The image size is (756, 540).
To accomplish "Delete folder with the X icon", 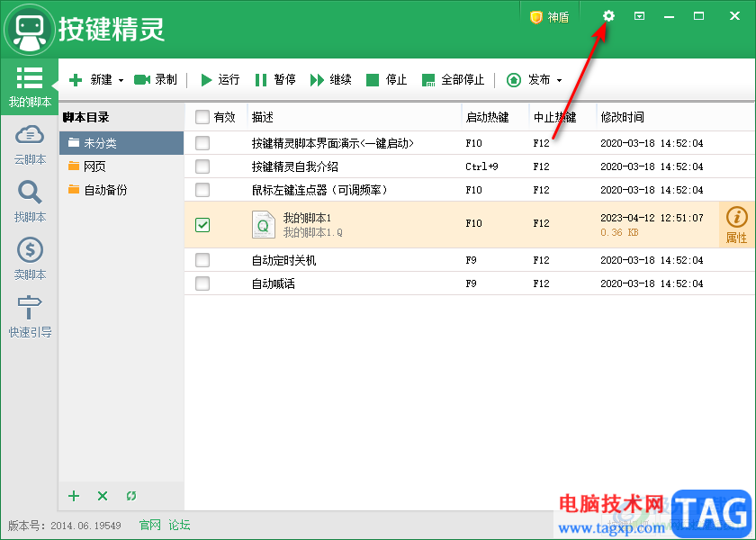I will [x=103, y=496].
